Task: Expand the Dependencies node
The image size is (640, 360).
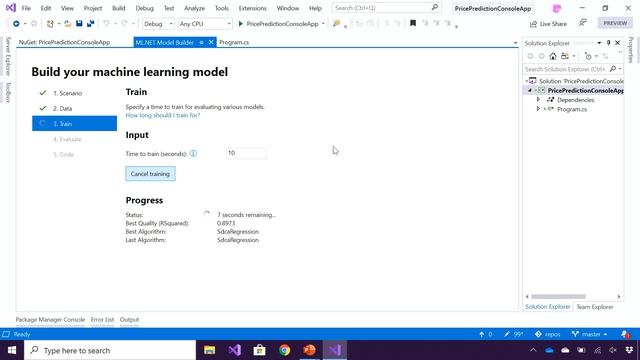Action: pos(538,100)
